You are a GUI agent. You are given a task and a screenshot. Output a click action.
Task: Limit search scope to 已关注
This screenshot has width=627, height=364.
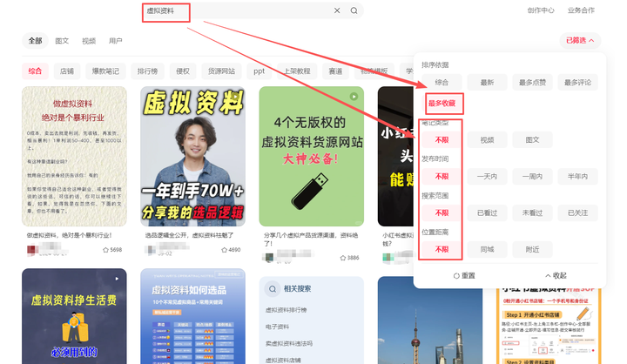click(578, 212)
